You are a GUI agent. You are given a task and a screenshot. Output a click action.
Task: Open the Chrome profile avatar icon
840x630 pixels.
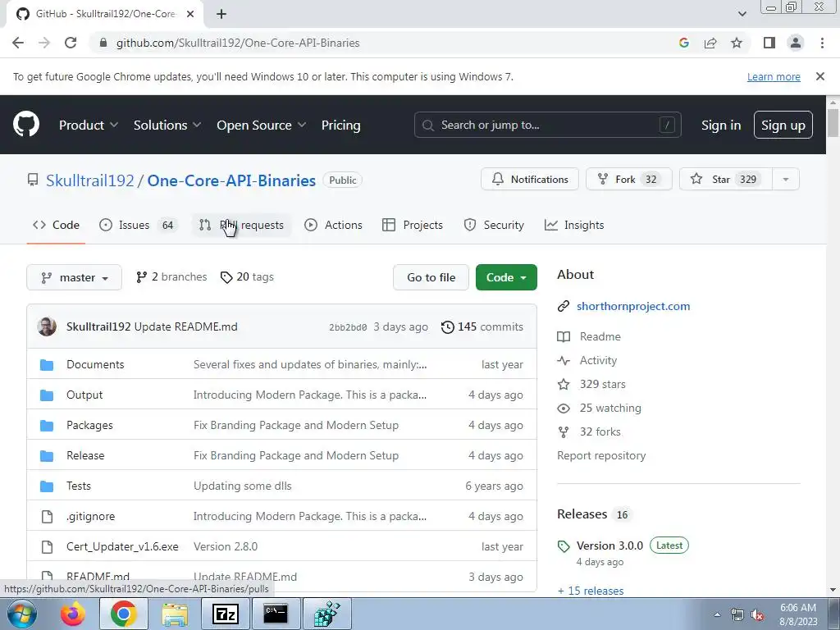click(x=796, y=43)
